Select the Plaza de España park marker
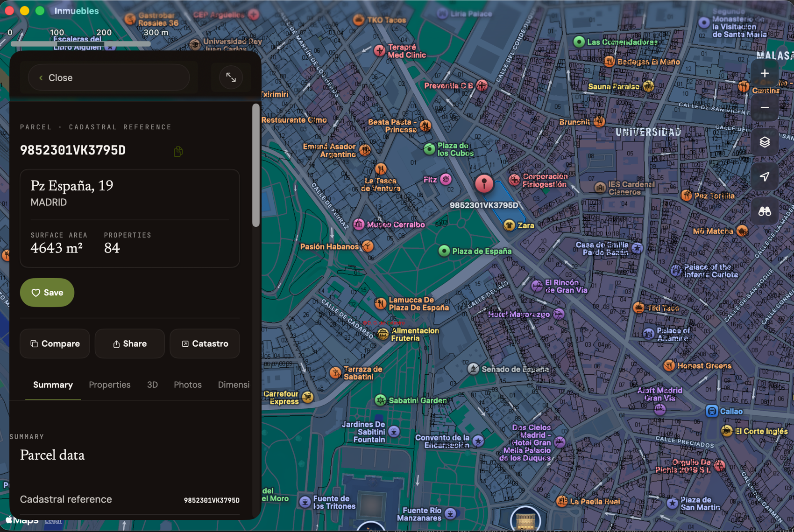 pyautogui.click(x=444, y=251)
